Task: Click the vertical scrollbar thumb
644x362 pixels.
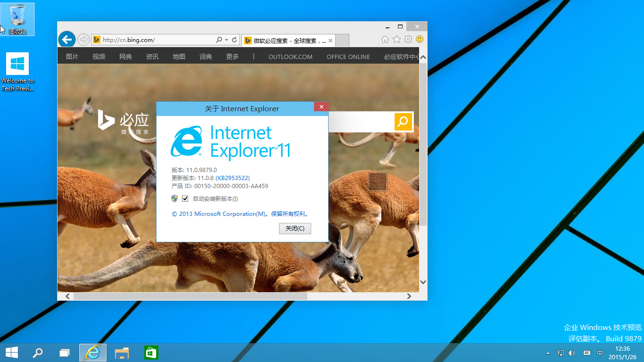Action: [423, 144]
